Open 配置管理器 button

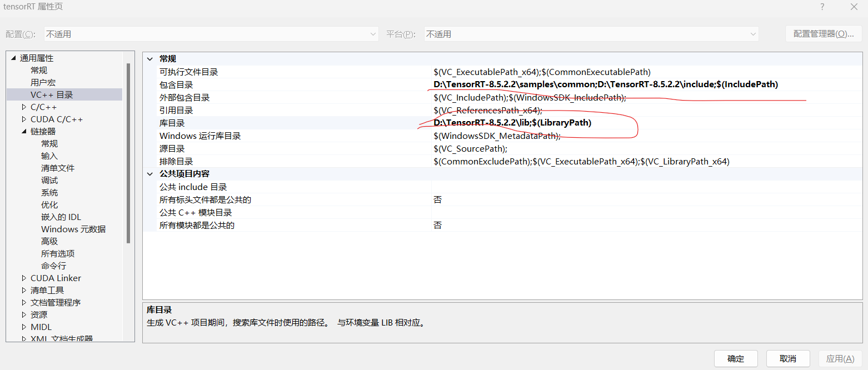824,34
